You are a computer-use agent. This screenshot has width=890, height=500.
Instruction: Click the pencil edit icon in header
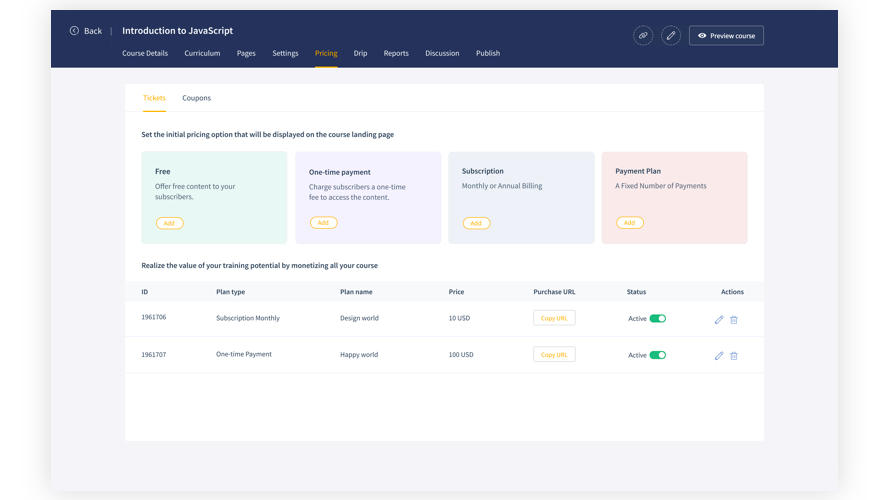click(x=671, y=35)
